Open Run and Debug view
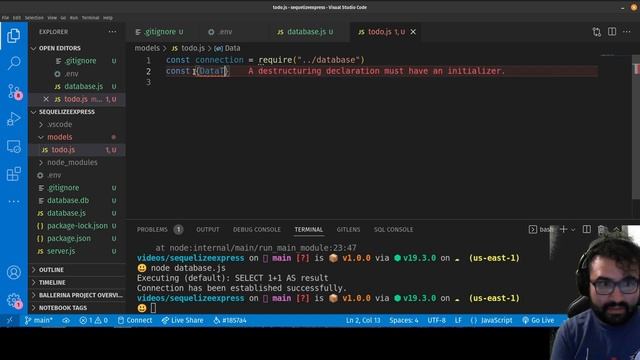This screenshot has width=640, height=360. [13, 119]
